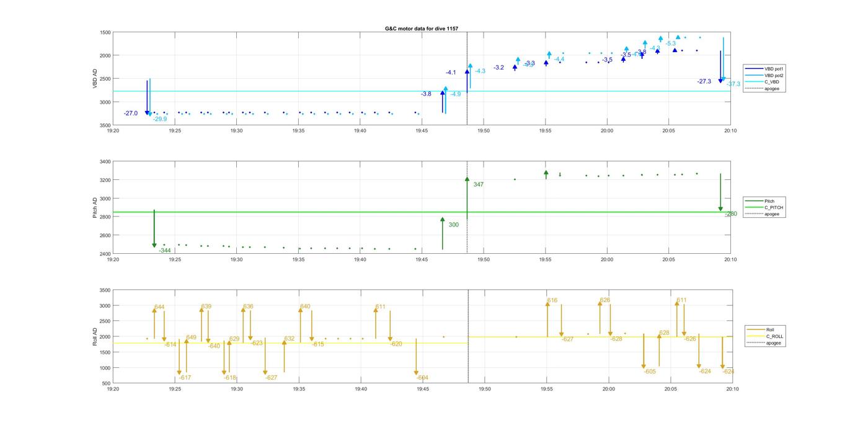Image resolution: width=868 pixels, height=430 pixels.
Task: Click the '-640' roll data label
Action: click(x=214, y=346)
